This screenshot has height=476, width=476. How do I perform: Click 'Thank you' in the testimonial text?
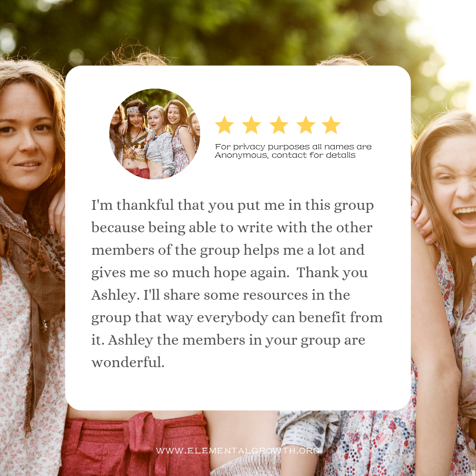pos(332,273)
